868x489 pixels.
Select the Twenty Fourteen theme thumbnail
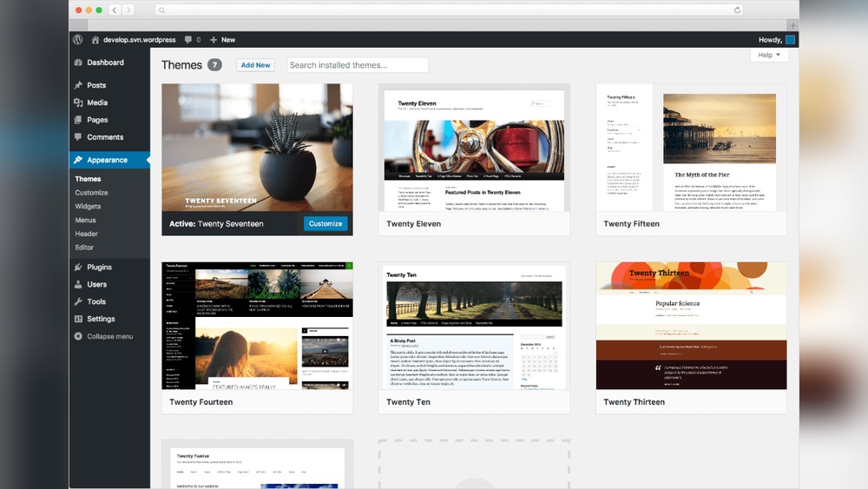point(257,326)
